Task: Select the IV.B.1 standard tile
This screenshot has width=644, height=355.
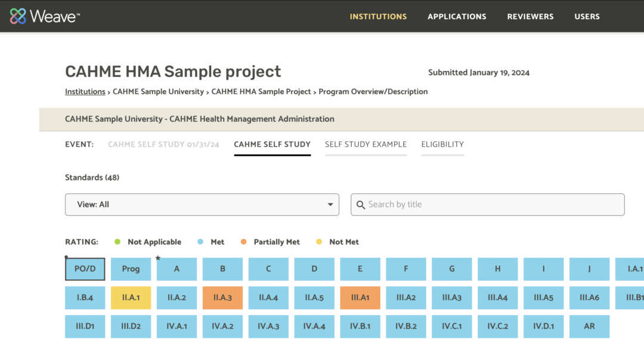Action: pyautogui.click(x=360, y=326)
